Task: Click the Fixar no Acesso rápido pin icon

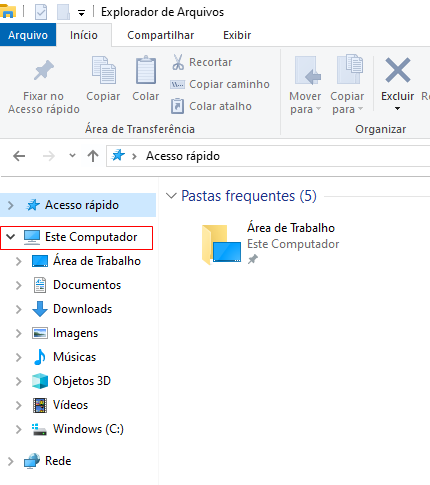Action: click(x=44, y=70)
